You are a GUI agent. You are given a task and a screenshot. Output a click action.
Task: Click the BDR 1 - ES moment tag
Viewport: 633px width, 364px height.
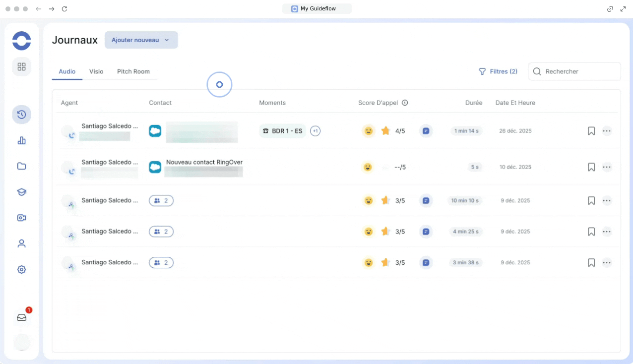[282, 131]
